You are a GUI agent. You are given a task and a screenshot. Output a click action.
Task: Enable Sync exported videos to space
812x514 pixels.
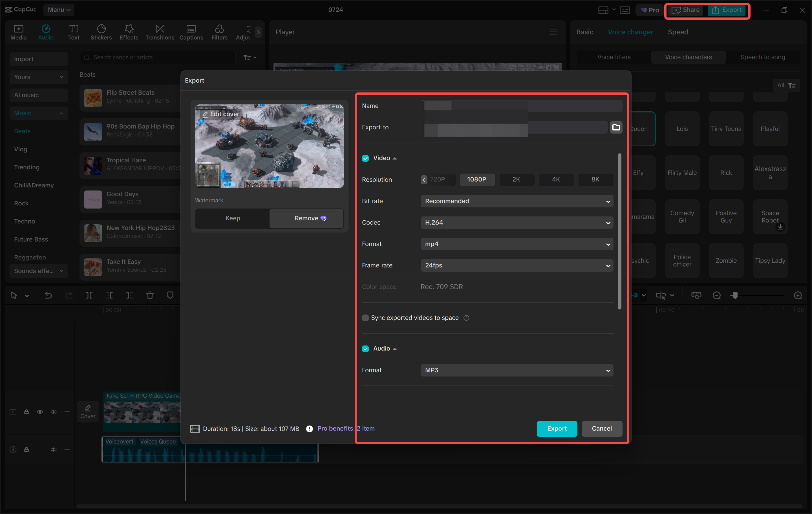coord(365,318)
